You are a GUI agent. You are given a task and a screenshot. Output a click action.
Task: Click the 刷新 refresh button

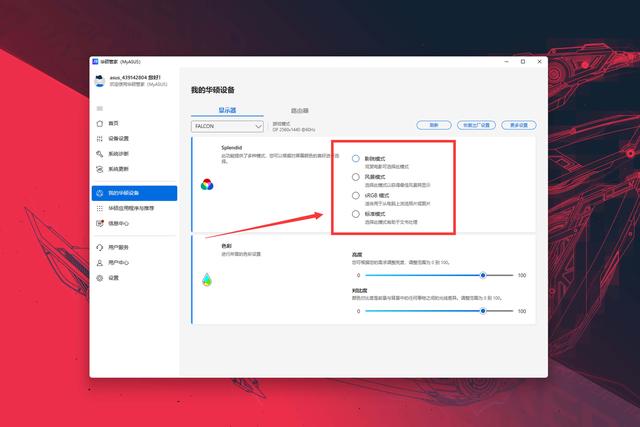tap(434, 125)
